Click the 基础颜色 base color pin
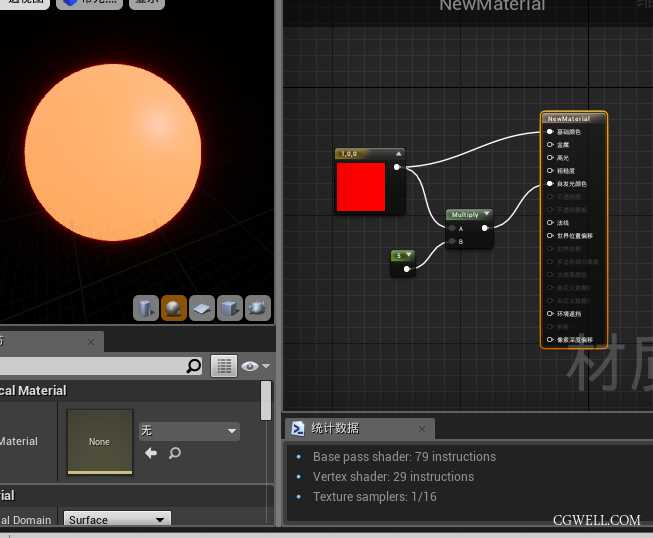The image size is (653, 538). pos(550,132)
